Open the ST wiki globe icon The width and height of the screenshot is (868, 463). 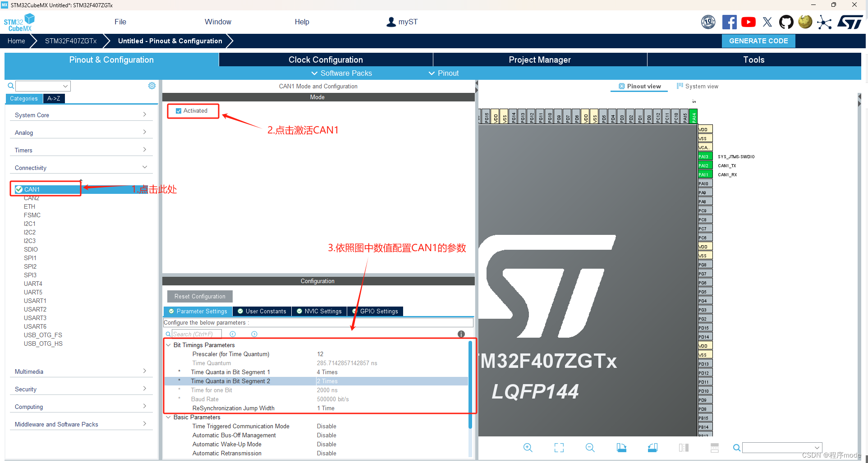[x=805, y=22]
